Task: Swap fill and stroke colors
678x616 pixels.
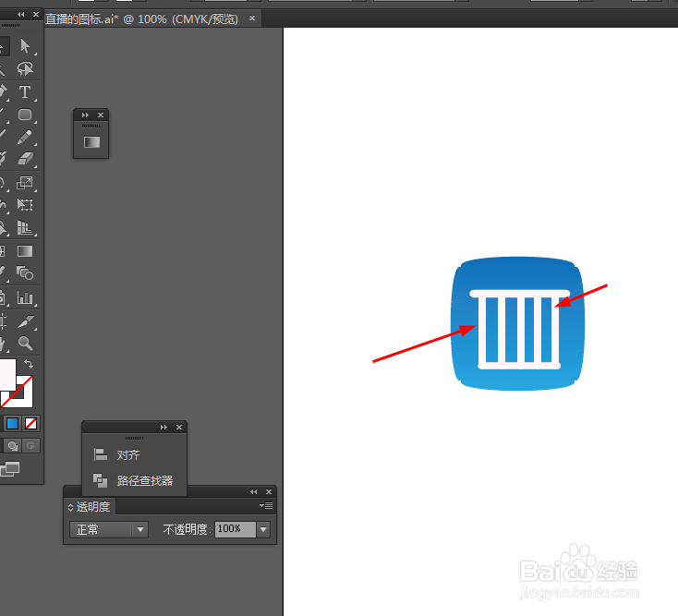Action: click(29, 364)
